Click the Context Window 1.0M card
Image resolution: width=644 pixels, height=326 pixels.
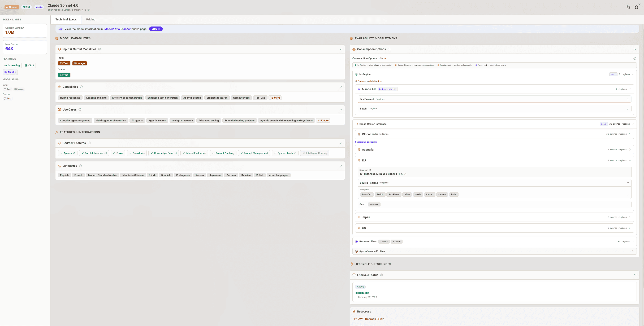[25, 31]
